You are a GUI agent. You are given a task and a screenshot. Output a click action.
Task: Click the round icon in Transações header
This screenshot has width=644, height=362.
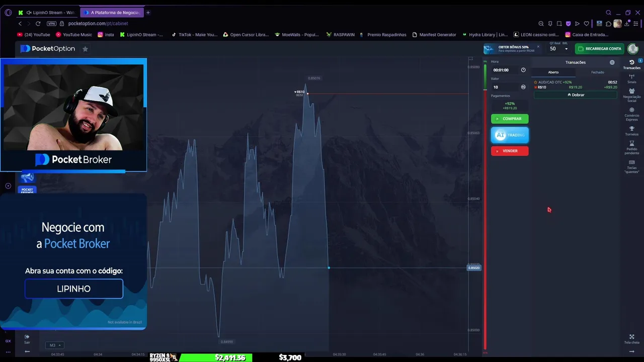[x=612, y=62]
